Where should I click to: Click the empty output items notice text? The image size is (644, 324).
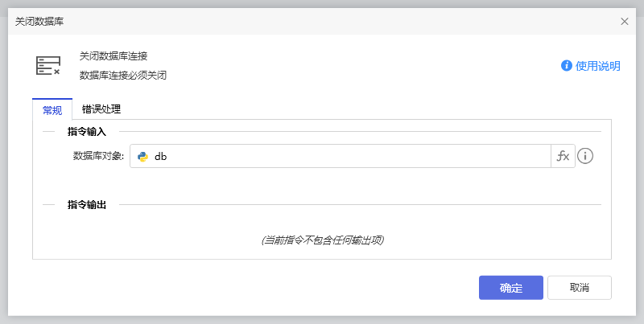[x=322, y=240]
